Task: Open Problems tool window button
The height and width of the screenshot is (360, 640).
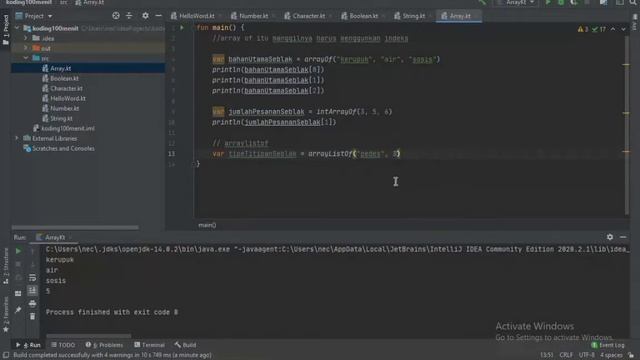Action: click(x=104, y=345)
